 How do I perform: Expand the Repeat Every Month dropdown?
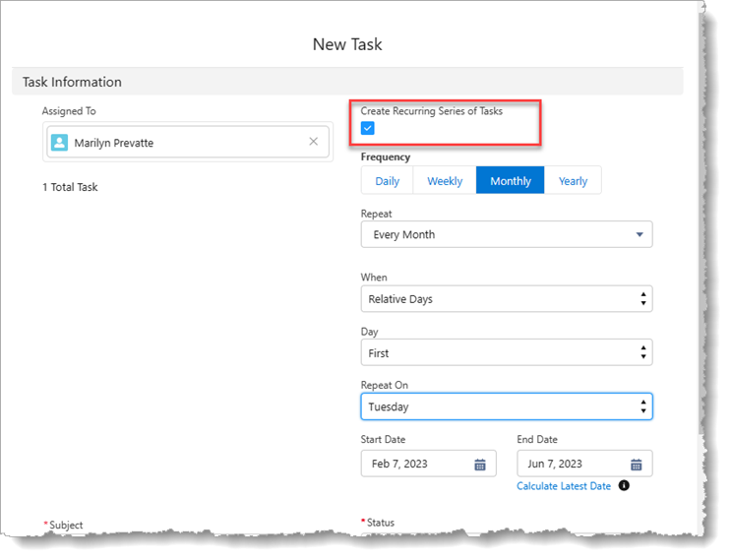click(506, 234)
